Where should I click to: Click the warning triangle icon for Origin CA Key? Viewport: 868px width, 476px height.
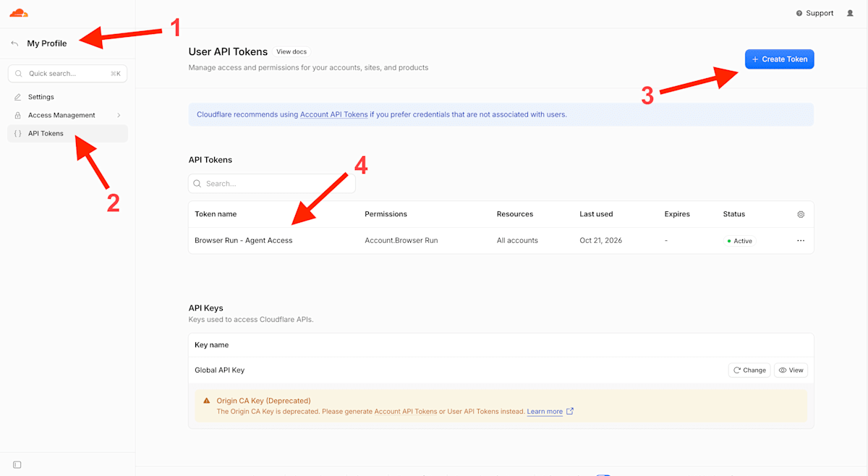pyautogui.click(x=207, y=401)
